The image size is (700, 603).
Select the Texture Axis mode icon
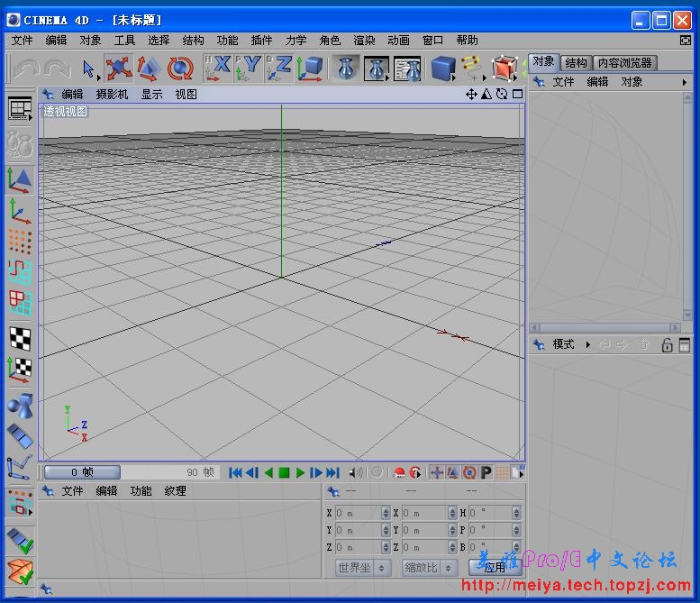pos(20,370)
